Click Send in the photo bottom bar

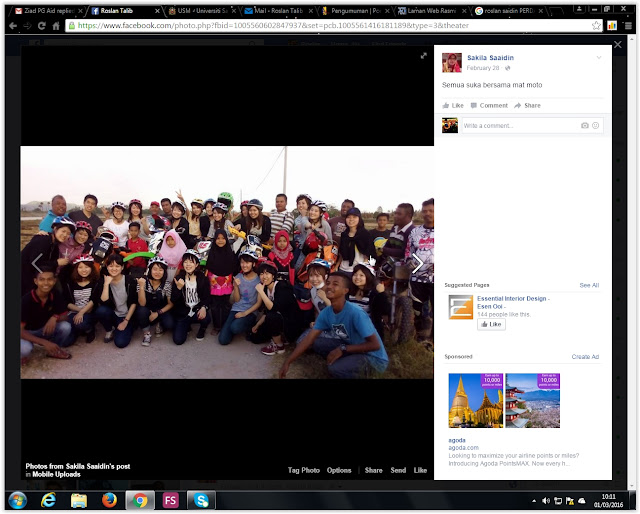point(398,470)
